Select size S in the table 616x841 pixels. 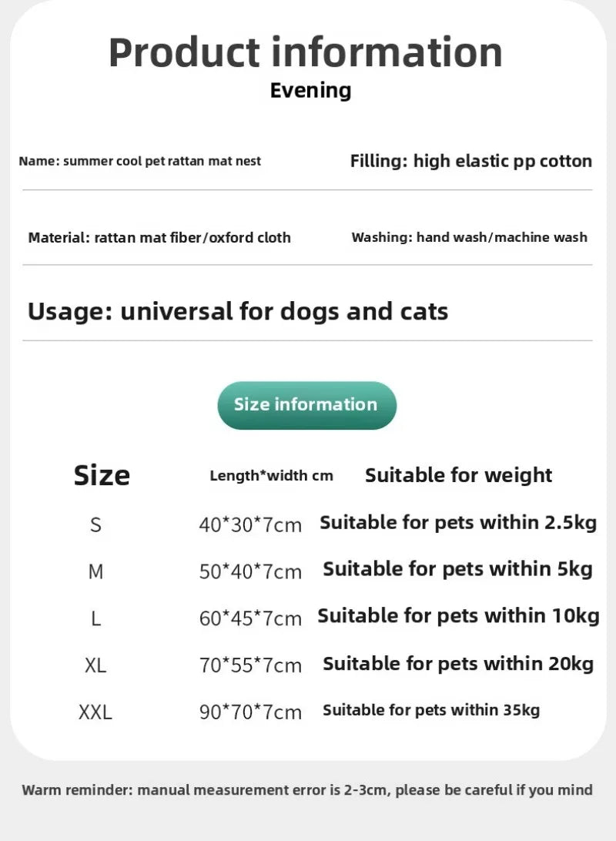click(95, 525)
